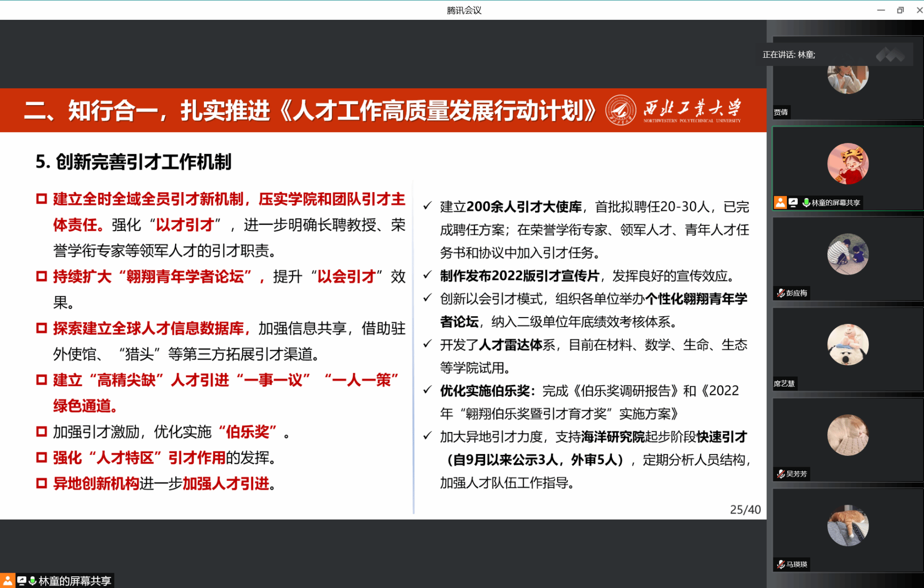Click the muted mic icon beside 吴芳芳
The width and height of the screenshot is (924, 588).
781,474
